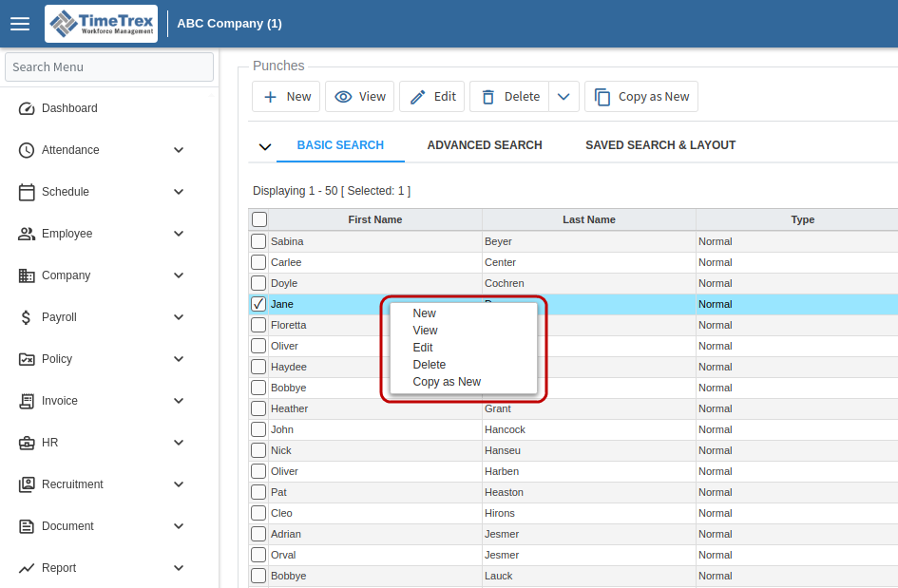The width and height of the screenshot is (898, 588).
Task: Uncheck the box for Jane row
Action: pos(258,304)
